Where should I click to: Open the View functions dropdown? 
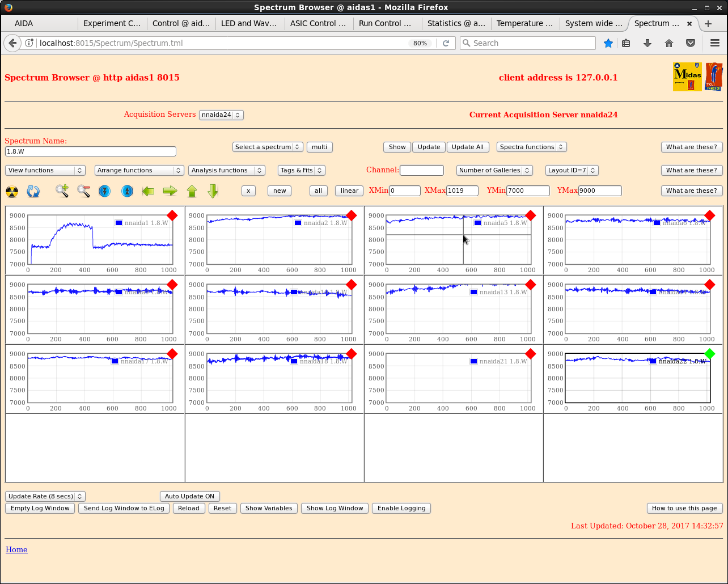(45, 170)
